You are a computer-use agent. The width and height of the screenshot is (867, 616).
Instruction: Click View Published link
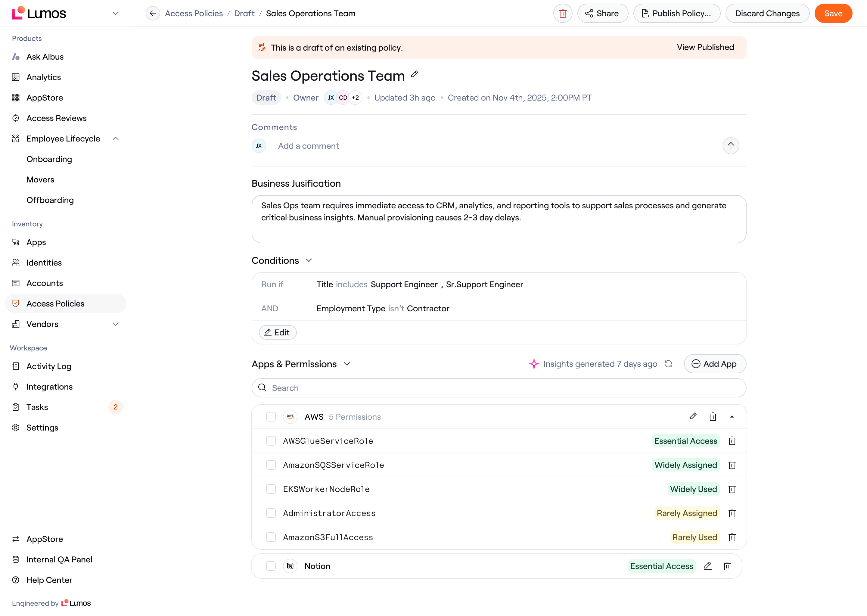[x=705, y=47]
